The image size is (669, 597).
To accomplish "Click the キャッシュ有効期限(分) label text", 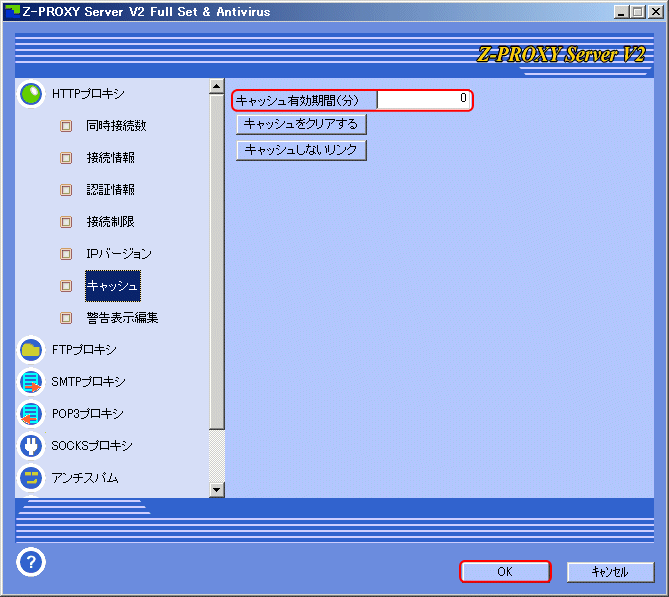I will [297, 101].
